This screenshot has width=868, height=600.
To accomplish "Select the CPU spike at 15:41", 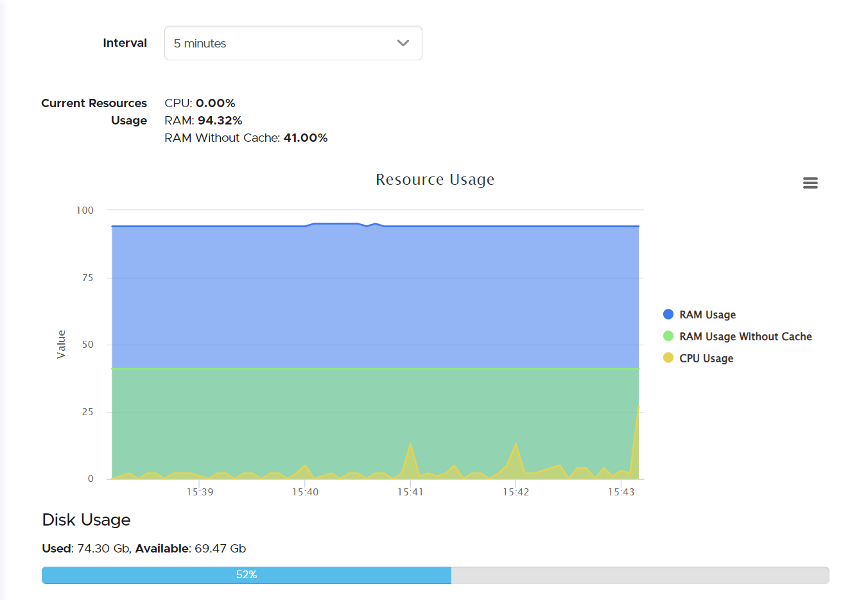I will (410, 445).
